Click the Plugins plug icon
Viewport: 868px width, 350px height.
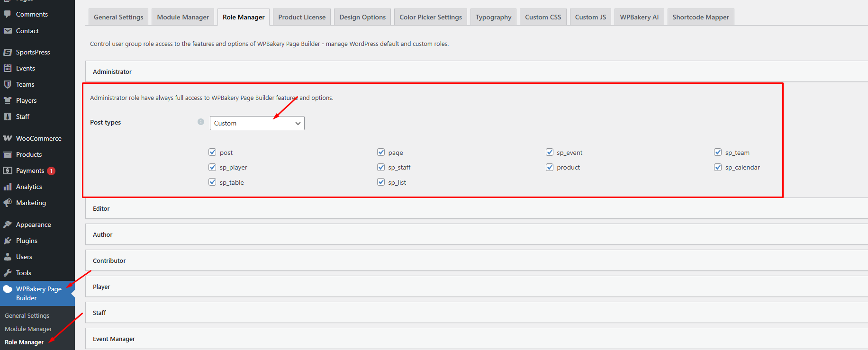[x=8, y=241]
